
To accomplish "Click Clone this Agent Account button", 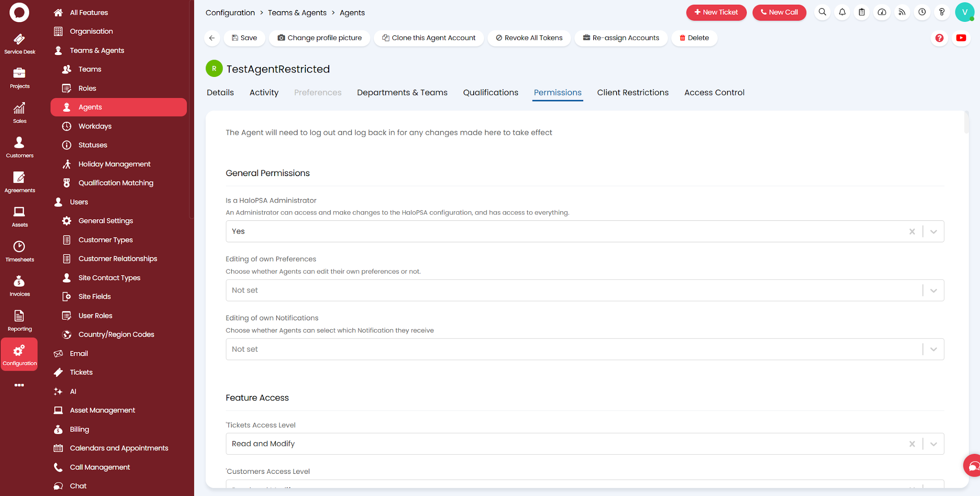I will click(429, 38).
